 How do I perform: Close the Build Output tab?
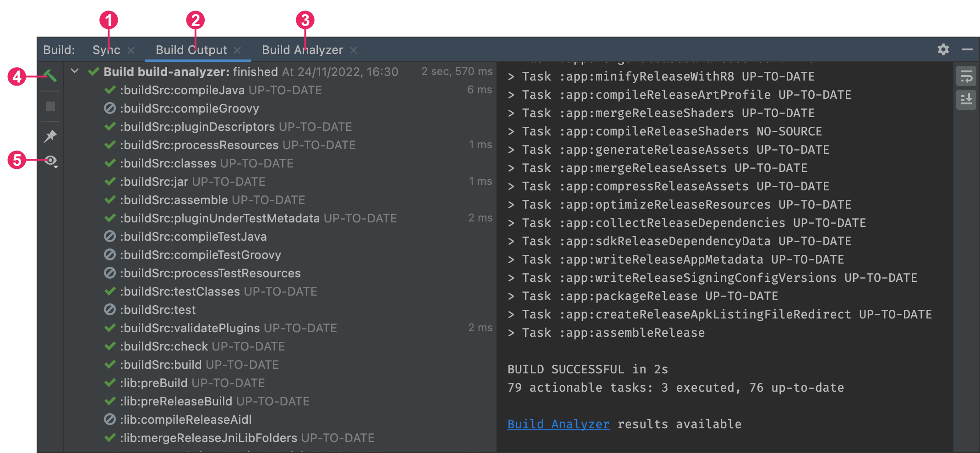237,50
